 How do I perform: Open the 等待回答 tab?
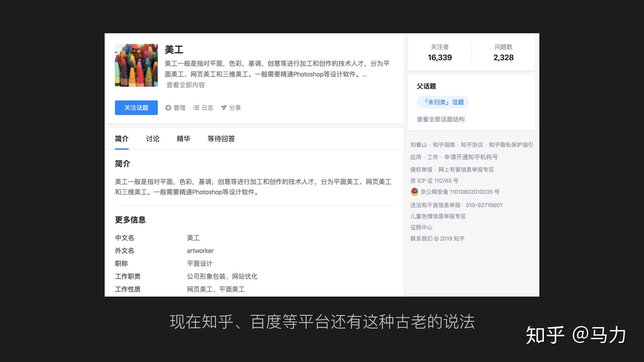pyautogui.click(x=221, y=139)
